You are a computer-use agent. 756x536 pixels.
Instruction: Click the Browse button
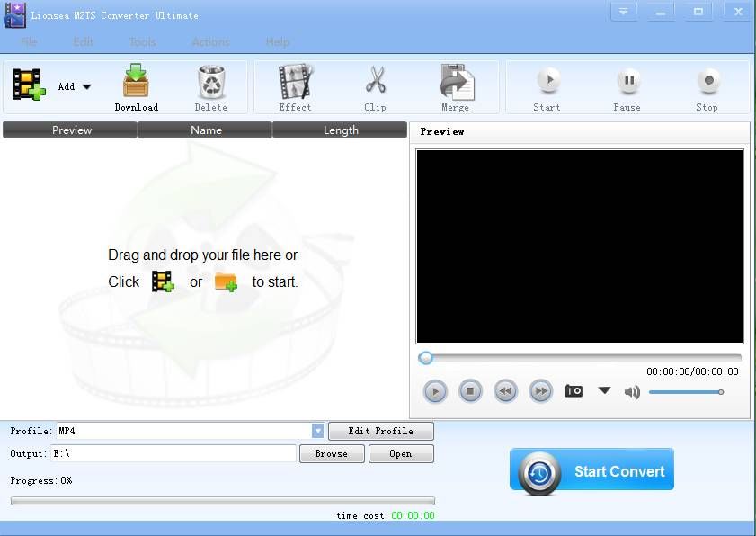[332, 453]
